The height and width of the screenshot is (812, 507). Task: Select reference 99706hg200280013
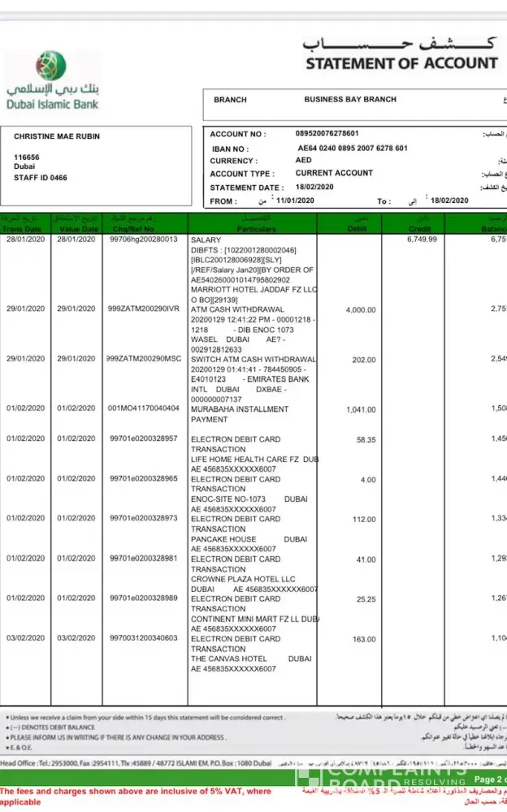144,240
